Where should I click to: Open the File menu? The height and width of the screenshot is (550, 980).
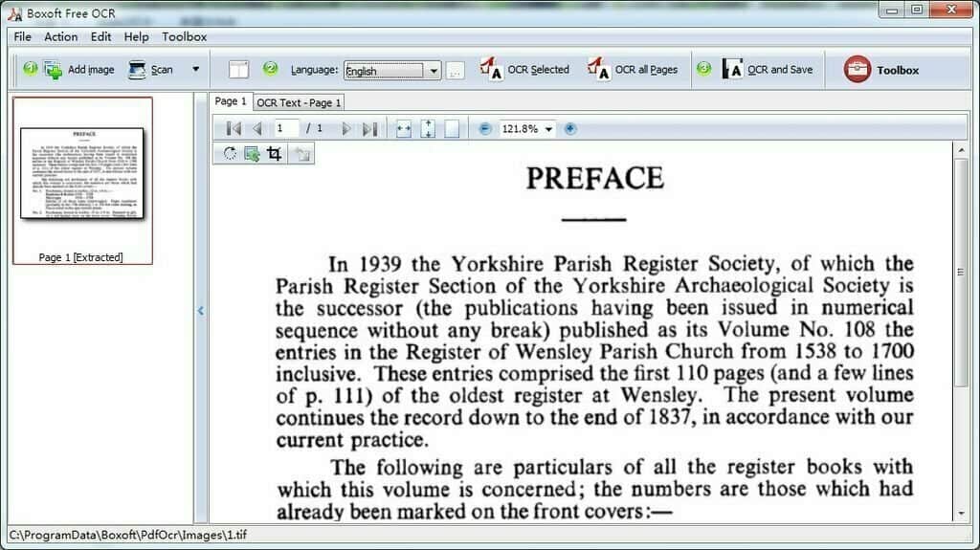pyautogui.click(x=23, y=37)
